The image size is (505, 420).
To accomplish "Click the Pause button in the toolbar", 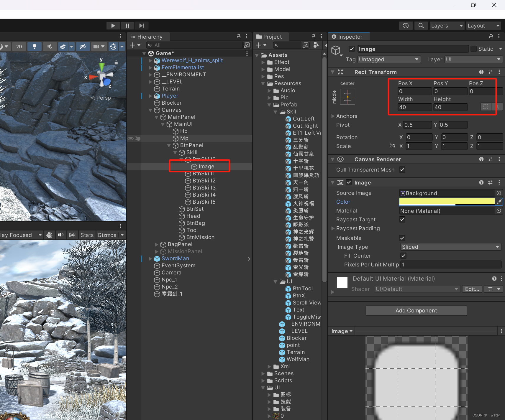I will click(127, 25).
